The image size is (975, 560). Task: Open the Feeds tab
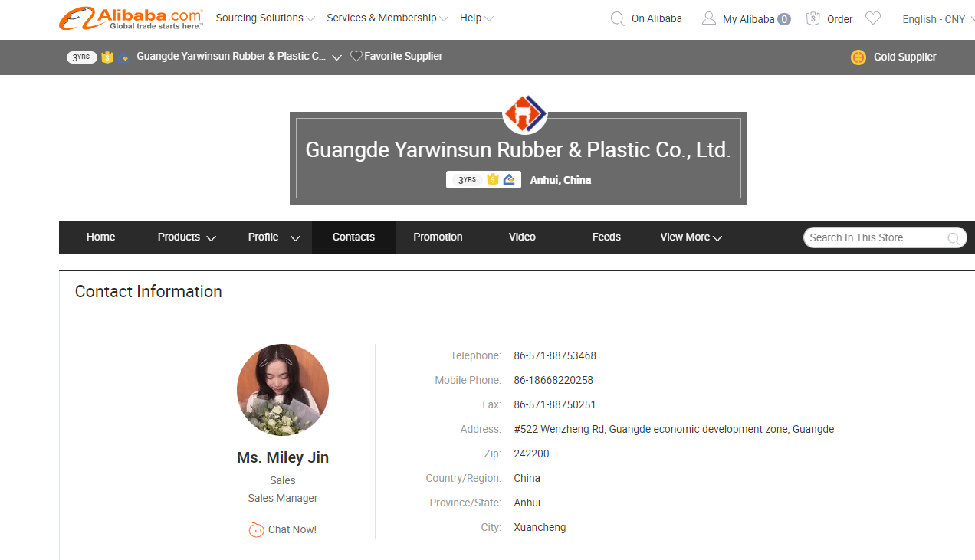pyautogui.click(x=606, y=237)
